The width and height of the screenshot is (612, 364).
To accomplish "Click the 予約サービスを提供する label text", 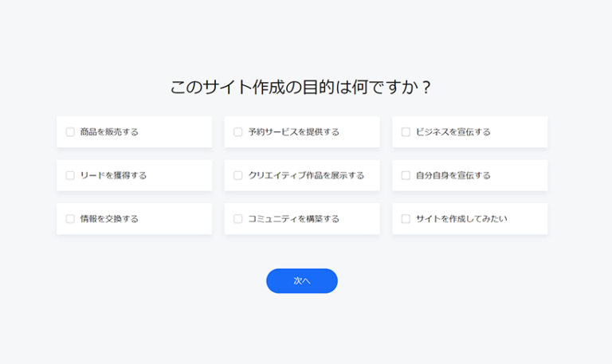I will (x=293, y=132).
